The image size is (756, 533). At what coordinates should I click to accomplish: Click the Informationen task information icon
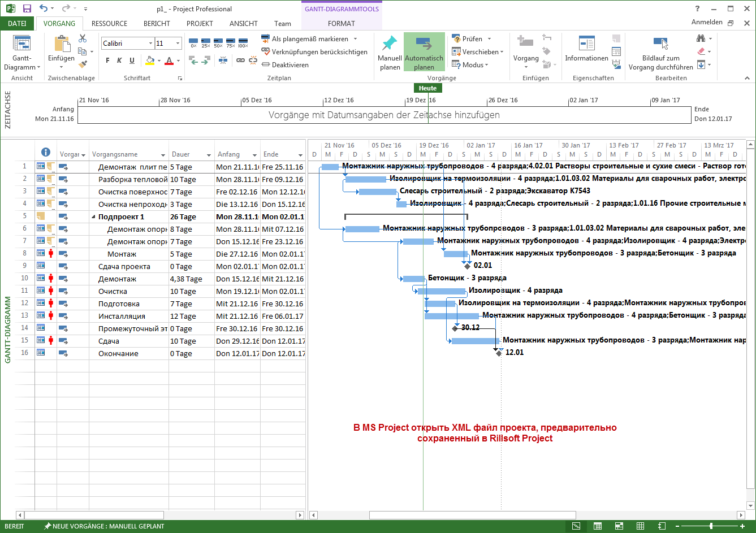[587, 44]
